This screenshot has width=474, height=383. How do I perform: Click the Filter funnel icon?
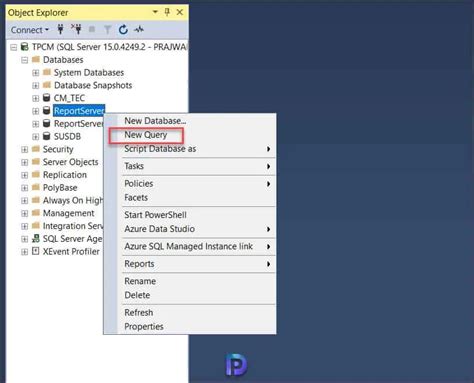click(107, 30)
